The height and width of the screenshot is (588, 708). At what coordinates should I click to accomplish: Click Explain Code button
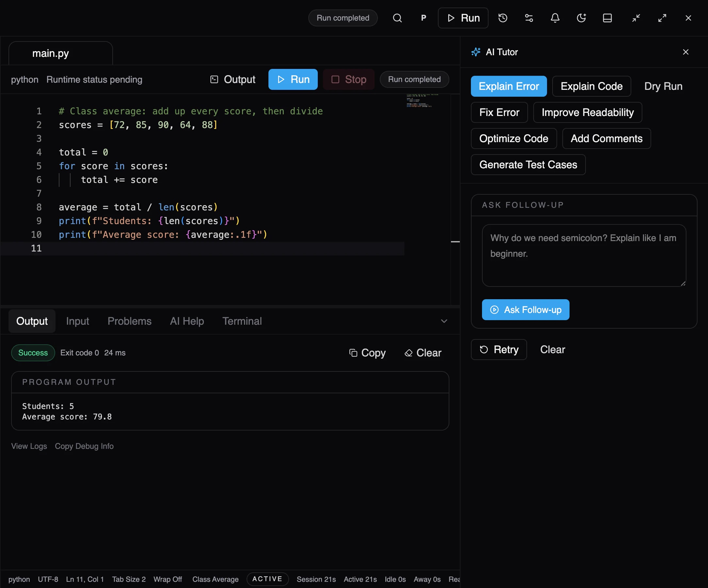[591, 86]
